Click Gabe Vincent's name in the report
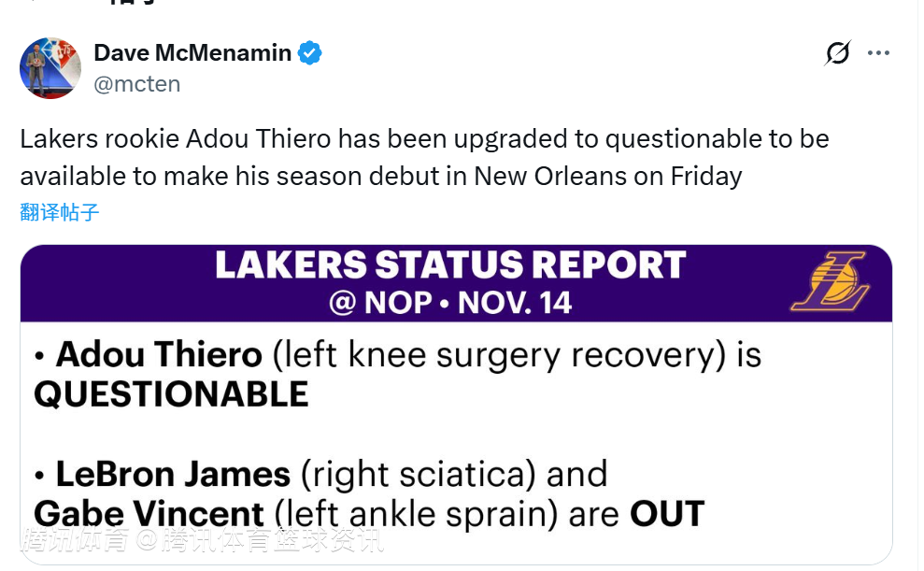924x571 pixels. tap(149, 513)
